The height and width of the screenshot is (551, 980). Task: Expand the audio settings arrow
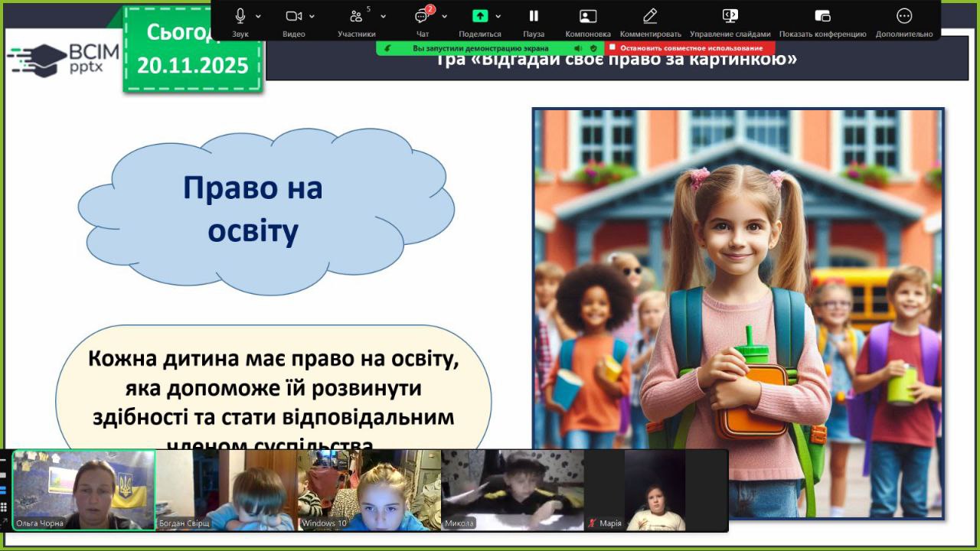pyautogui.click(x=258, y=16)
